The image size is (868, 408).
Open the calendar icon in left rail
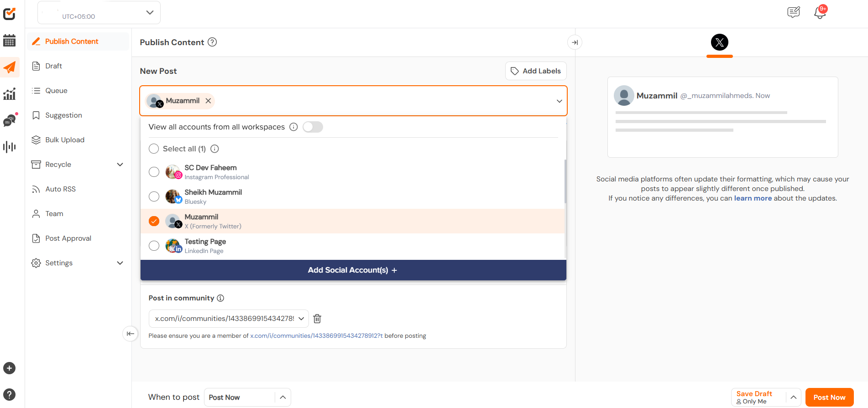(10, 41)
